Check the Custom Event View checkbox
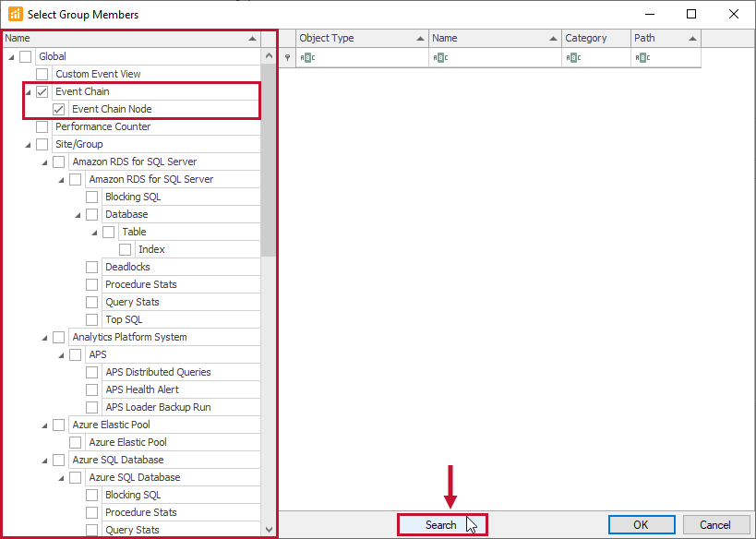This screenshot has width=756, height=539. click(x=42, y=73)
